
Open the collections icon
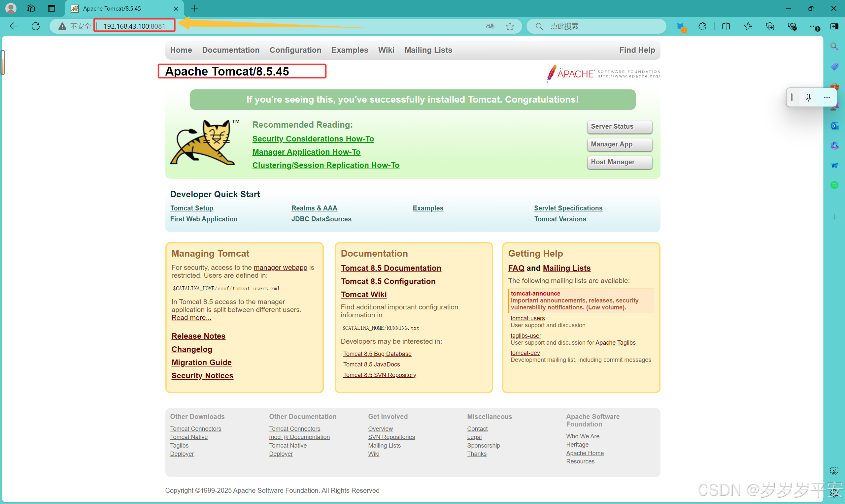770,26
